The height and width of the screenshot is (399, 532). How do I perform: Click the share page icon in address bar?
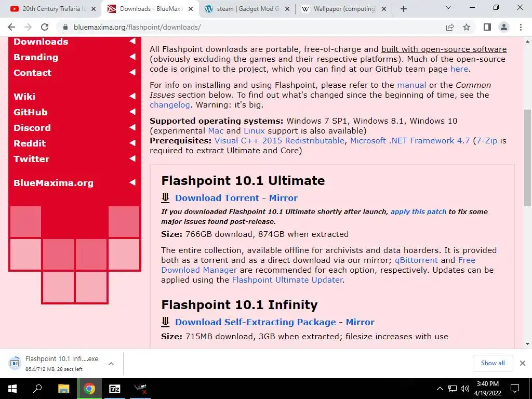450,27
